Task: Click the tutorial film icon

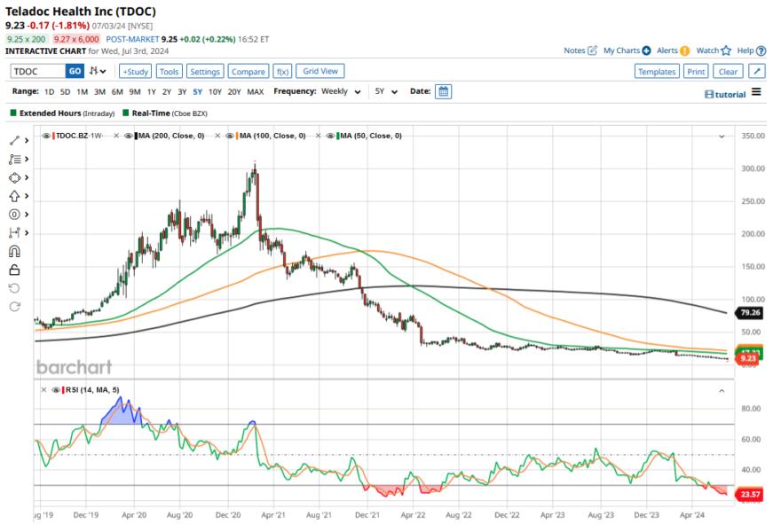Action: 709,95
